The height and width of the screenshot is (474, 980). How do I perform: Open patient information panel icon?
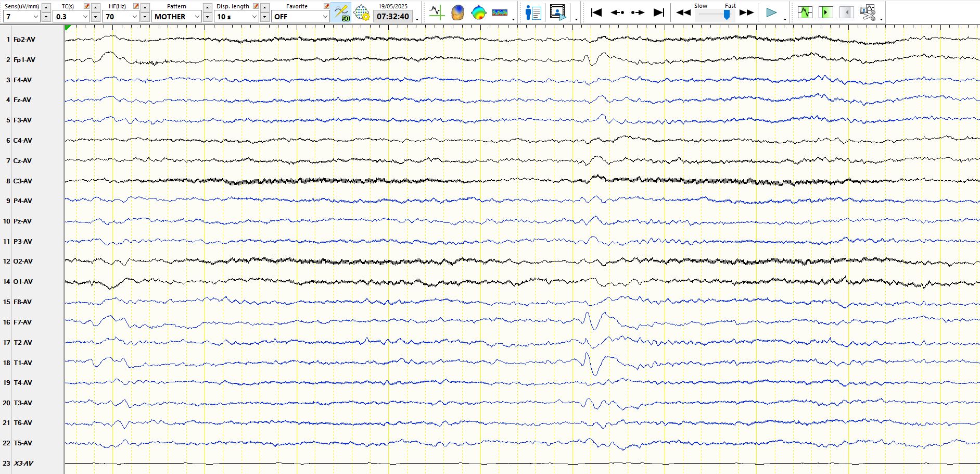(x=533, y=13)
